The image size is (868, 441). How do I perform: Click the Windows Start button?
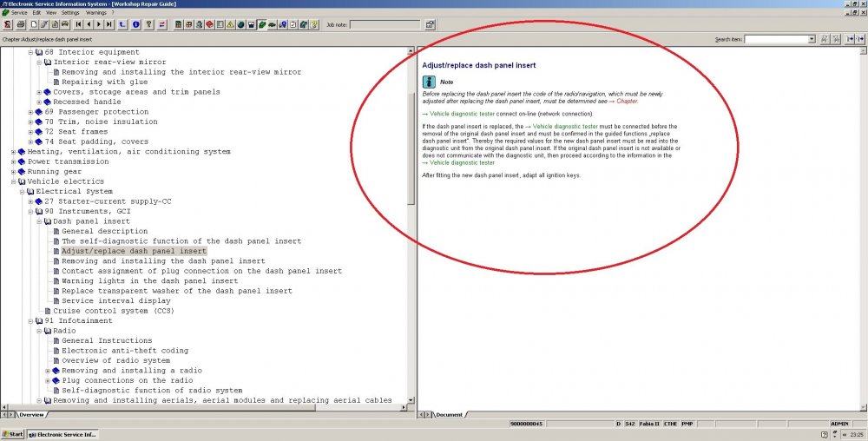13,434
